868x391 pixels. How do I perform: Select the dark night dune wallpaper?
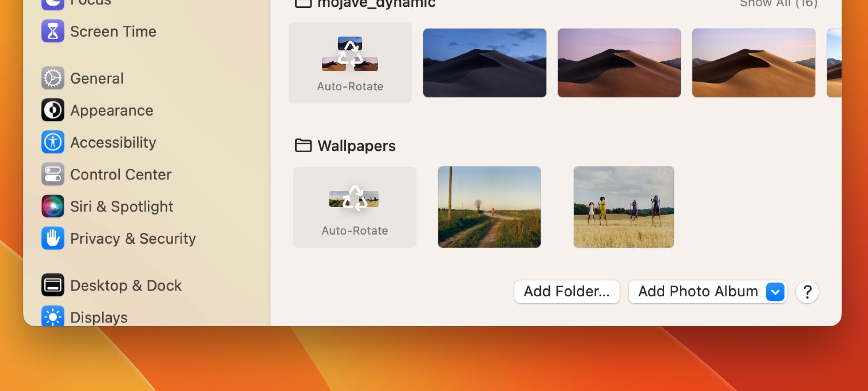(485, 63)
